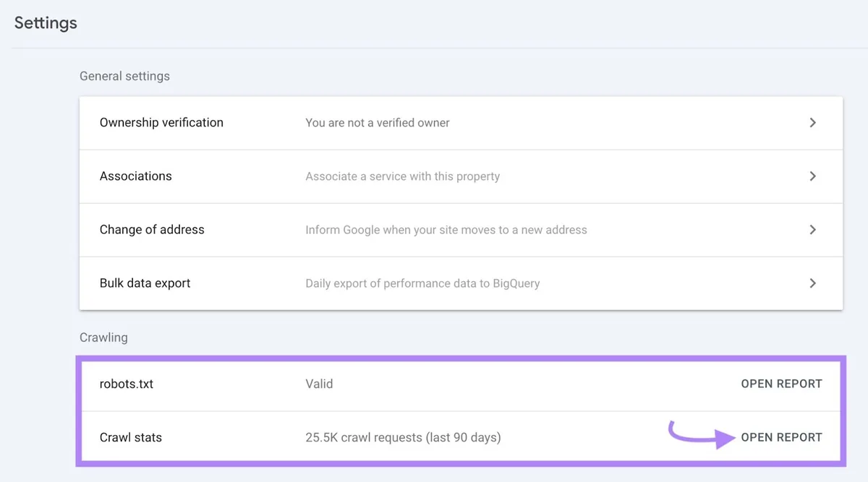Expand Bulk data export chevron arrow

(812, 283)
